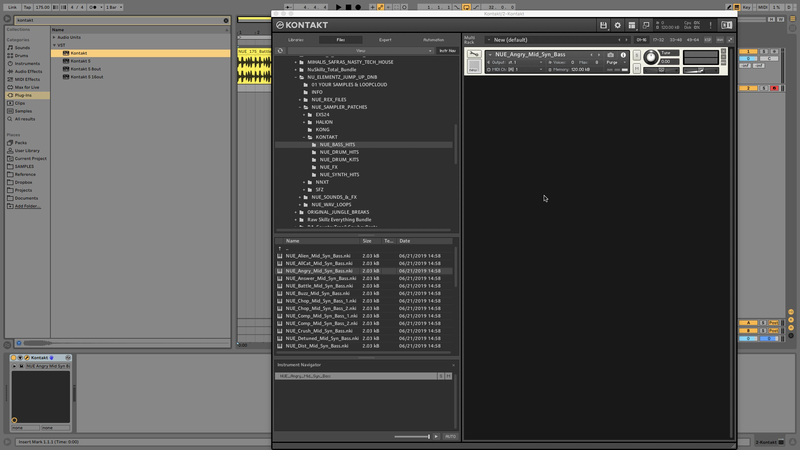Mute the NUE_Angry_Mid_Syn_Bass instrument
The height and width of the screenshot is (450, 800).
(637, 68)
